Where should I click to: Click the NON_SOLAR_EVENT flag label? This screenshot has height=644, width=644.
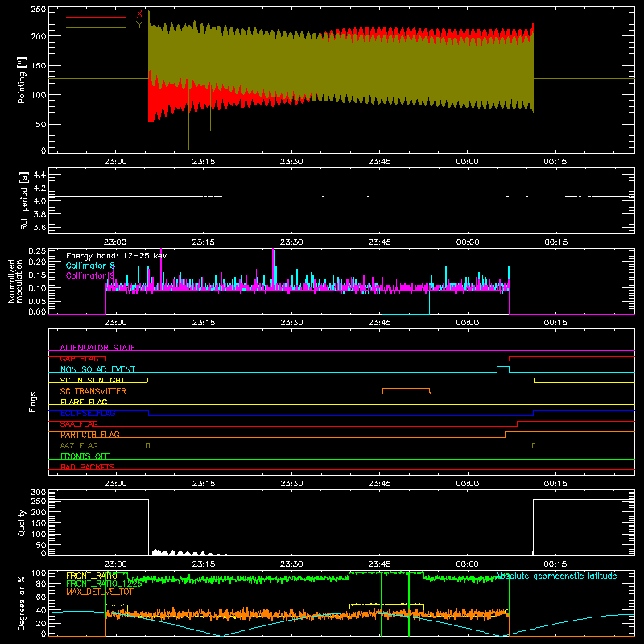coord(97,369)
